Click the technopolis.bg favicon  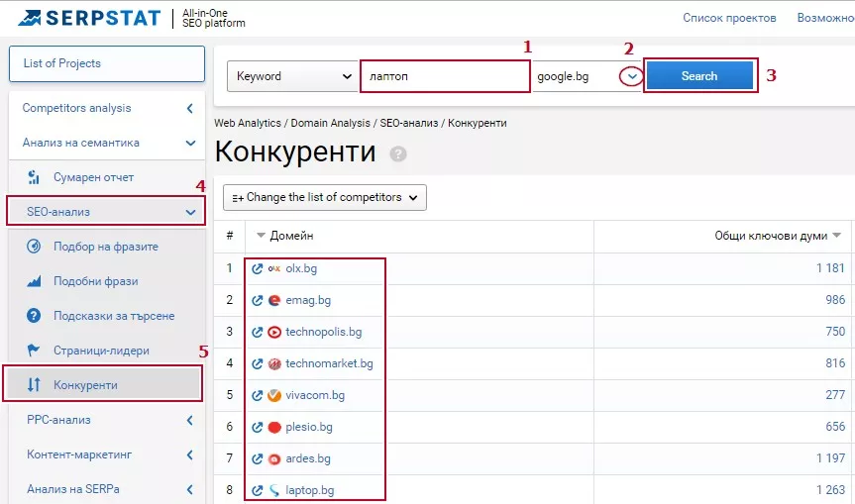(274, 332)
